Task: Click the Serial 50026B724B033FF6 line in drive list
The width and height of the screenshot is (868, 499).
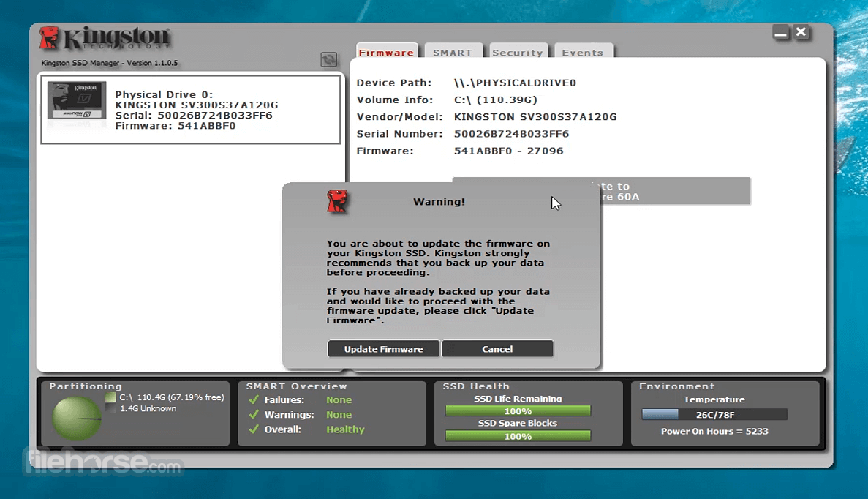Action: [194, 115]
